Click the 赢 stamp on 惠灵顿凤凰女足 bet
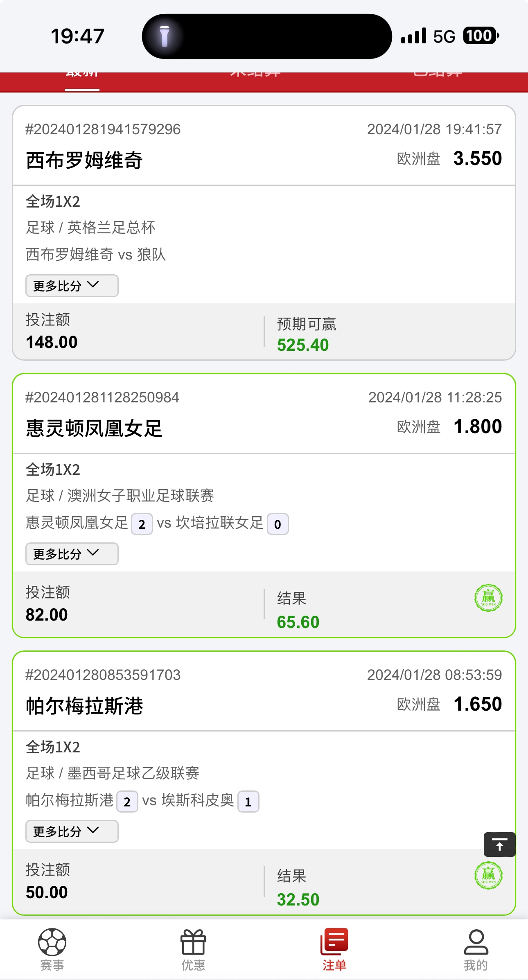This screenshot has width=528, height=980. click(488, 598)
